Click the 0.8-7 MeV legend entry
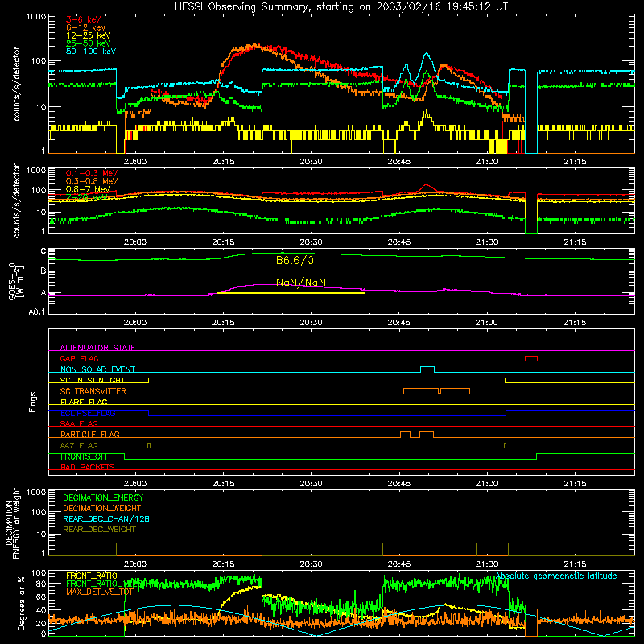 coord(89,189)
